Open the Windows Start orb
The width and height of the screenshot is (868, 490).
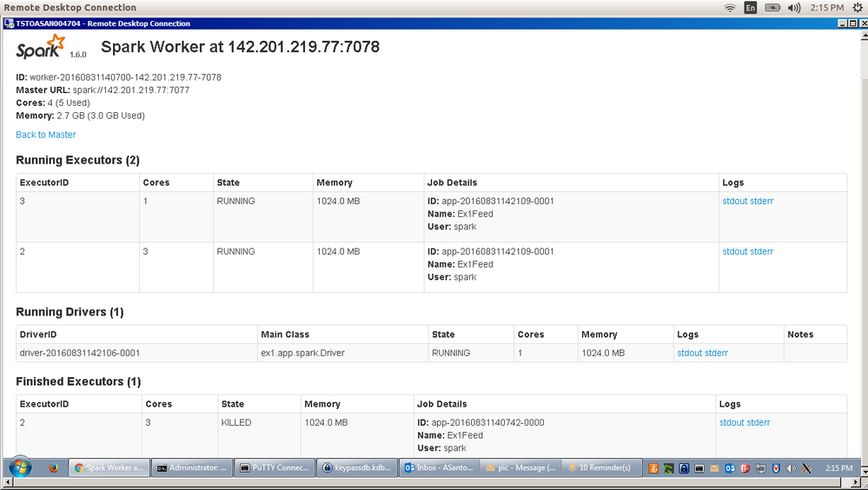click(x=20, y=468)
